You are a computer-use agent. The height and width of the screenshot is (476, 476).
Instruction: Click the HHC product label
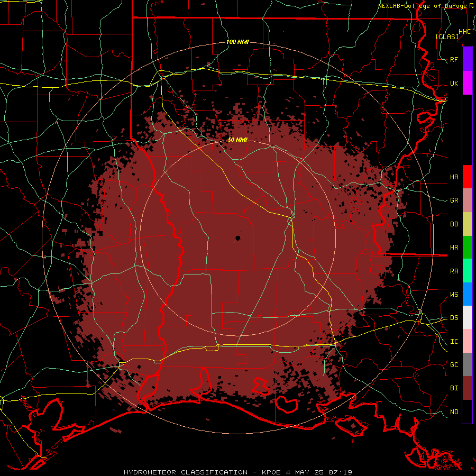click(465, 32)
